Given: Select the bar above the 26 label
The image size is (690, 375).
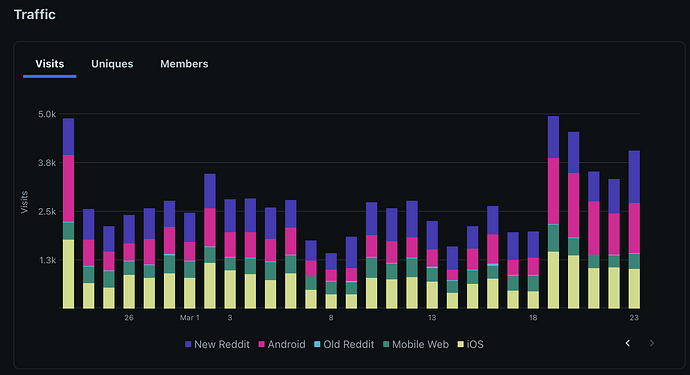Looking at the screenshot, I should [129, 262].
